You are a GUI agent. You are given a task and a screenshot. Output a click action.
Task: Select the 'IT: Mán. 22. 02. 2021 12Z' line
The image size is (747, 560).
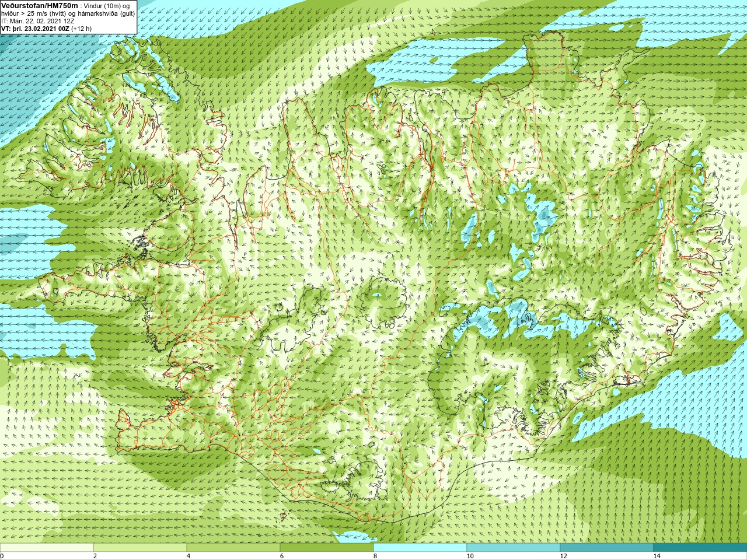point(37,21)
